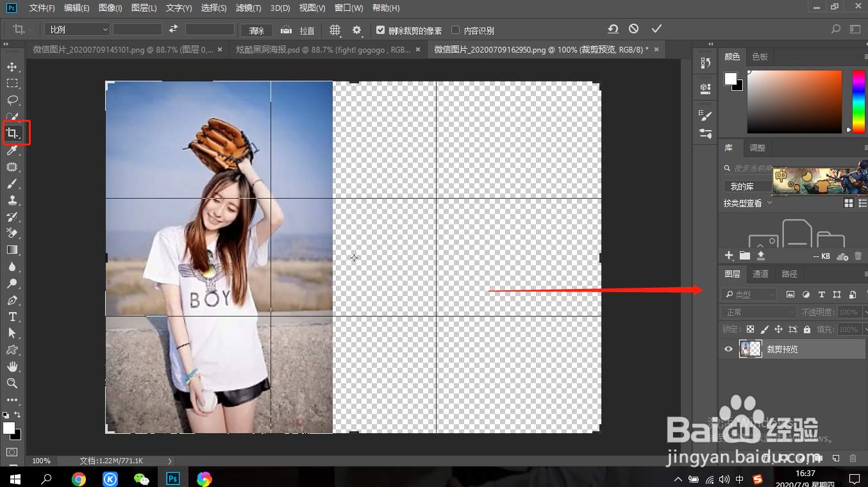Toggle type layer filter
Screen dimensions: 868x487
click(x=821, y=295)
